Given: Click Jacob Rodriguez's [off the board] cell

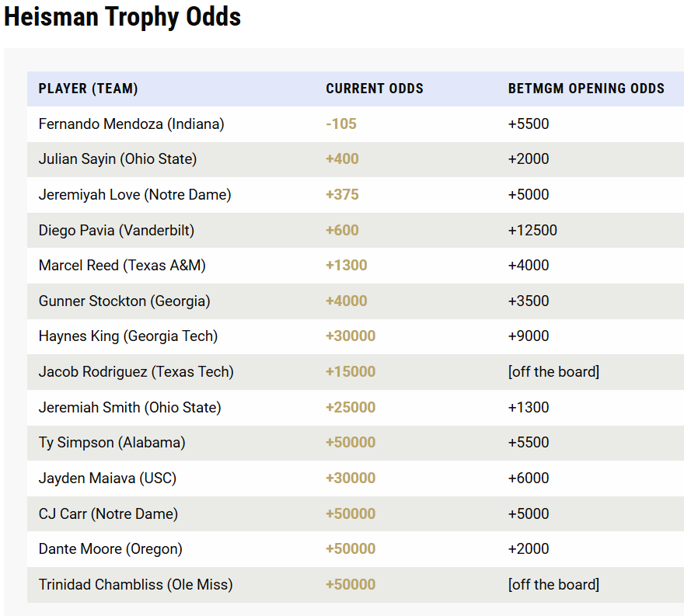Looking at the screenshot, I should [x=553, y=371].
